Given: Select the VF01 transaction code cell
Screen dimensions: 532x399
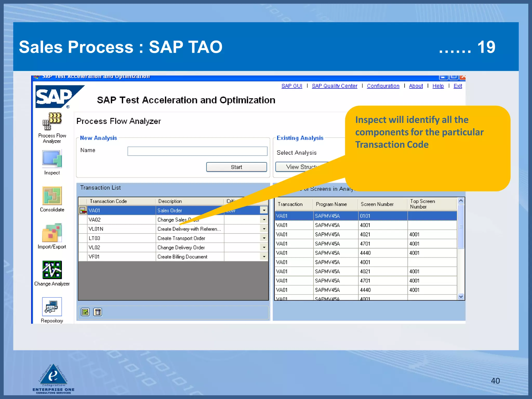Looking at the screenshot, I should pyautogui.click(x=122, y=257).
